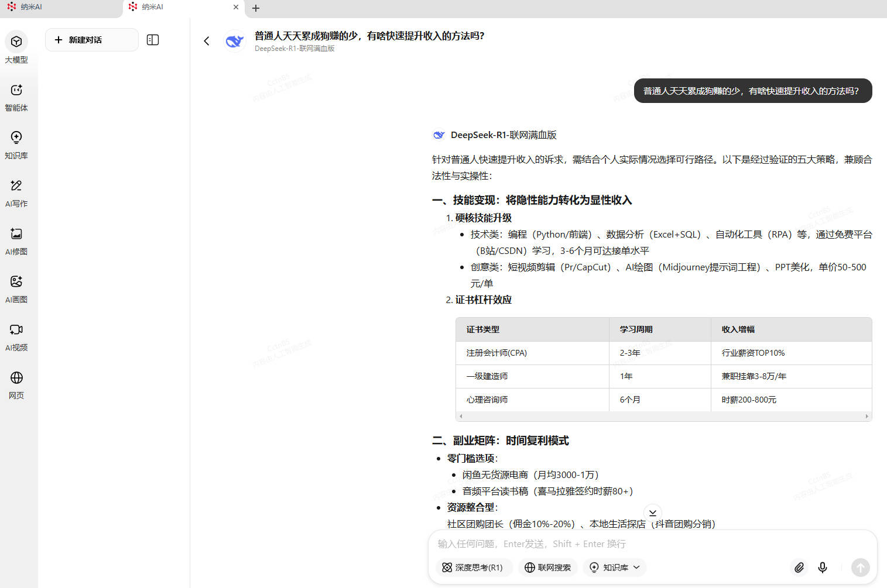Start a new chat with 新建对话

92,40
